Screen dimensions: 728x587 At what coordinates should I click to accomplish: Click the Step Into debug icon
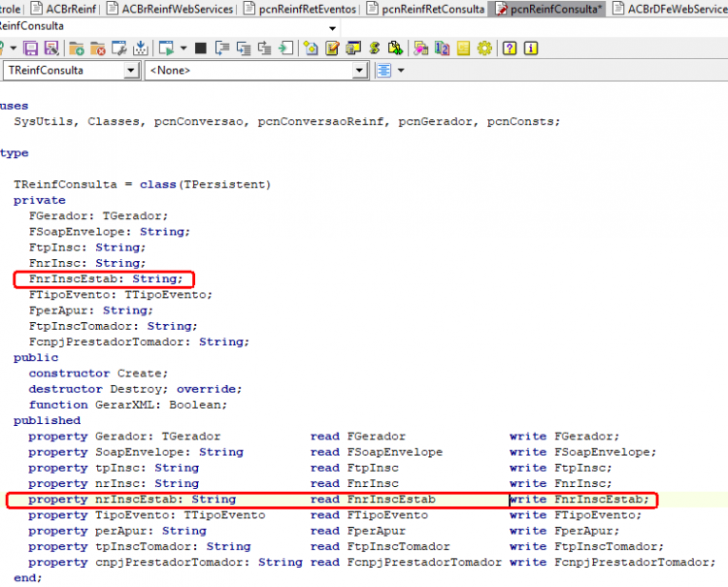point(222,49)
